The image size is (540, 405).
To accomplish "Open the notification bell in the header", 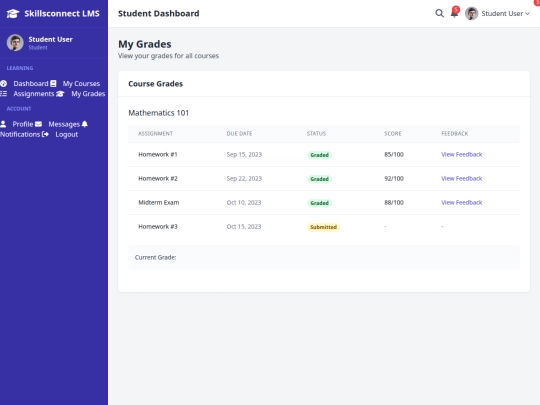I will point(454,13).
